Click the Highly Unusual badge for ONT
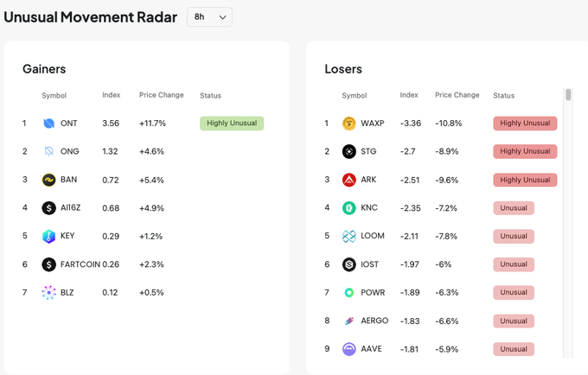Screen dimensions: 588x375 pos(231,124)
